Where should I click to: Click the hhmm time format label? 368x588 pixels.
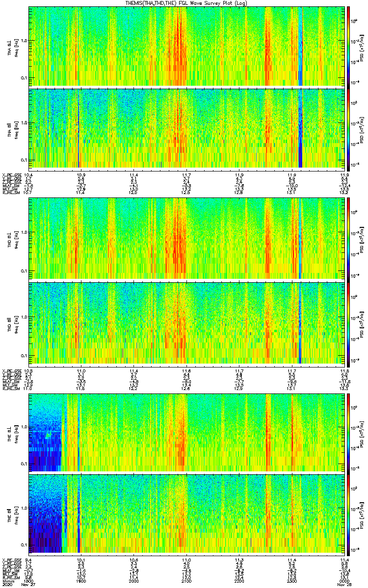7,581
